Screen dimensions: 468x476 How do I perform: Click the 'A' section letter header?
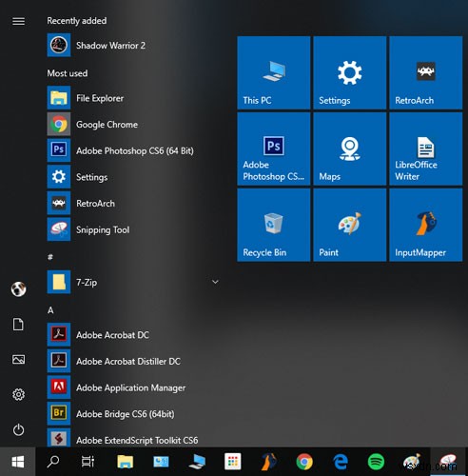[50, 310]
